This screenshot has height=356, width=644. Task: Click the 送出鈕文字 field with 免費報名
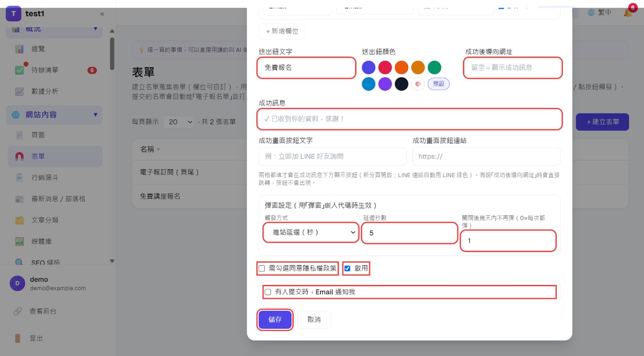[x=306, y=68]
